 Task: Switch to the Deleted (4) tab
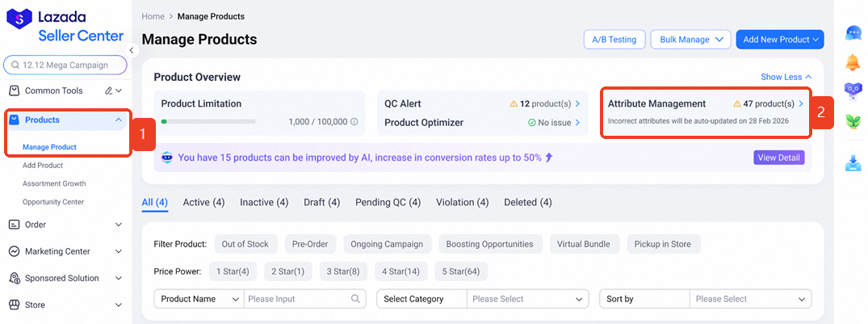(x=527, y=203)
